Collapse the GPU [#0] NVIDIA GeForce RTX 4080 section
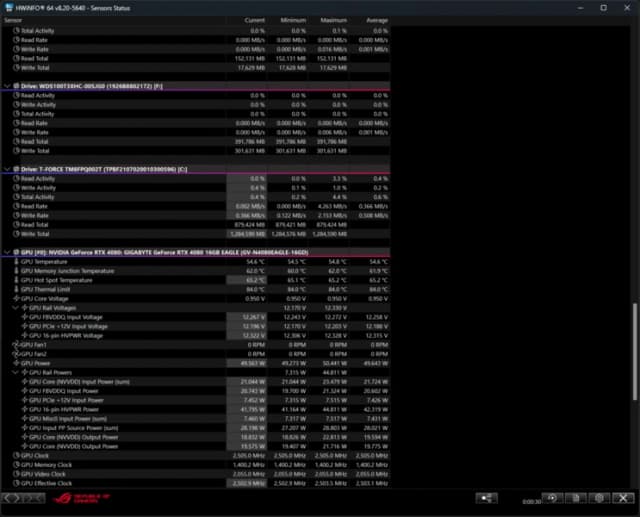The width and height of the screenshot is (640, 517). (7, 252)
